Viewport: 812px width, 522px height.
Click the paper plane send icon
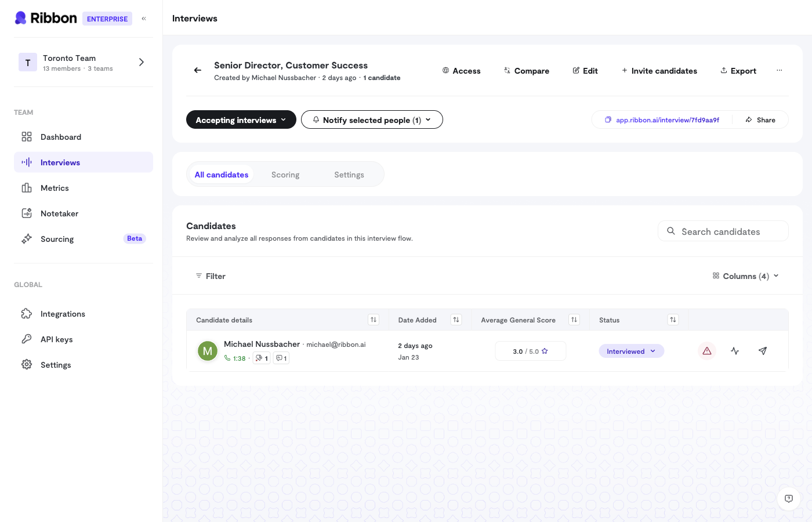763,351
